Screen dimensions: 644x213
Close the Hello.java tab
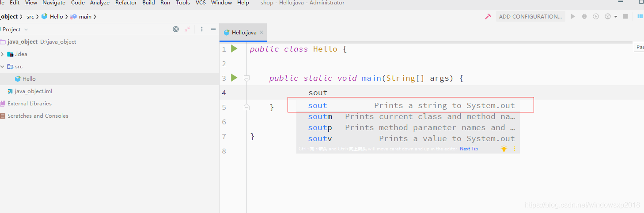[x=261, y=32]
